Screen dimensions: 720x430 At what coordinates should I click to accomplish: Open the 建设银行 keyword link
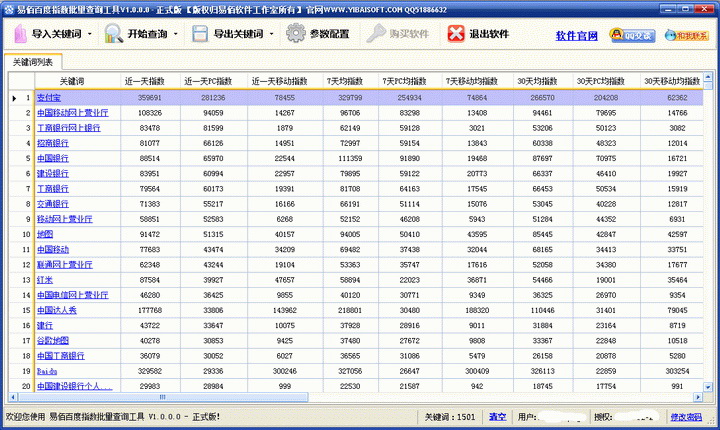[x=53, y=174]
